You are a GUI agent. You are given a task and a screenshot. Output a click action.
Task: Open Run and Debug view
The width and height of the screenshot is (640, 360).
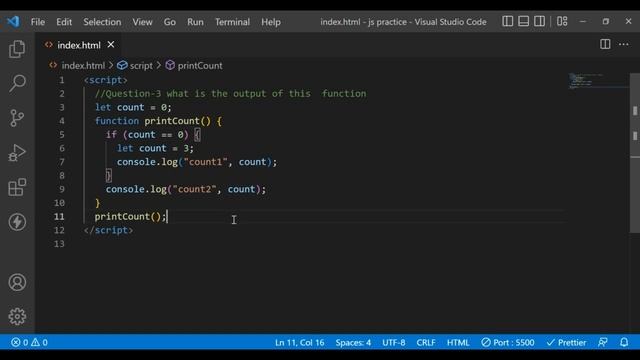(x=17, y=153)
